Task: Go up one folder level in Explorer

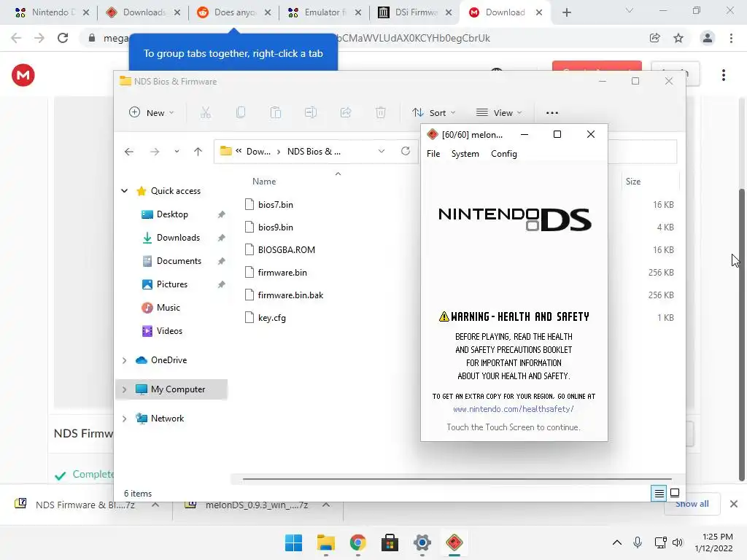Action: [x=198, y=152]
